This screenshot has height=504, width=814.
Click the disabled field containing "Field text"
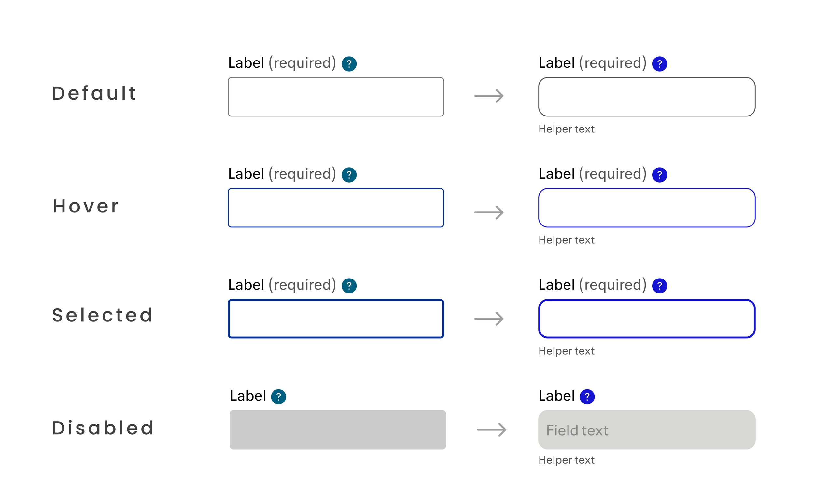(646, 430)
